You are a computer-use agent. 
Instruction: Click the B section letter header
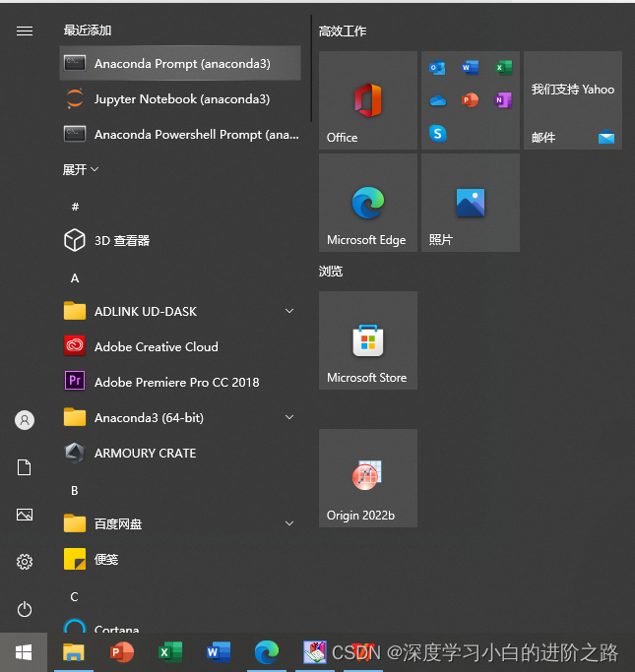click(75, 491)
